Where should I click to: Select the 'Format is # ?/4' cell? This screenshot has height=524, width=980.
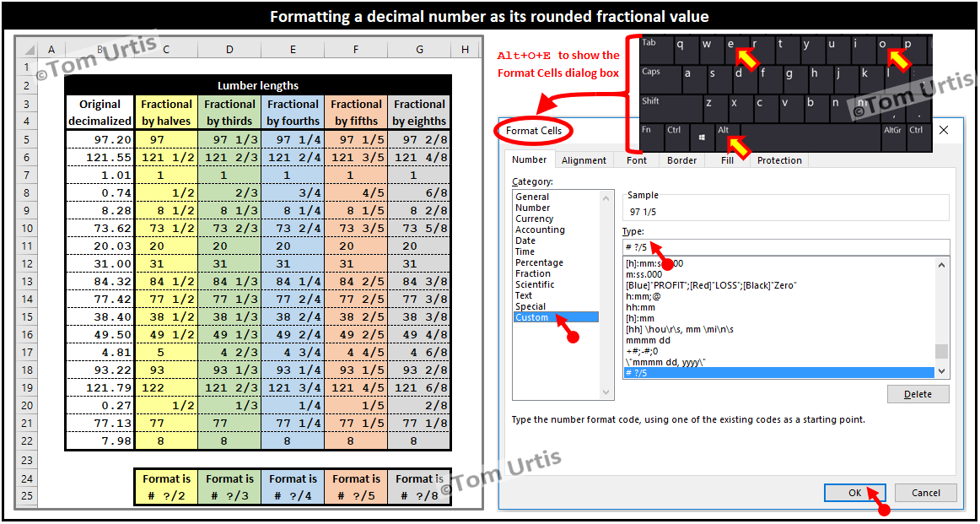293,488
